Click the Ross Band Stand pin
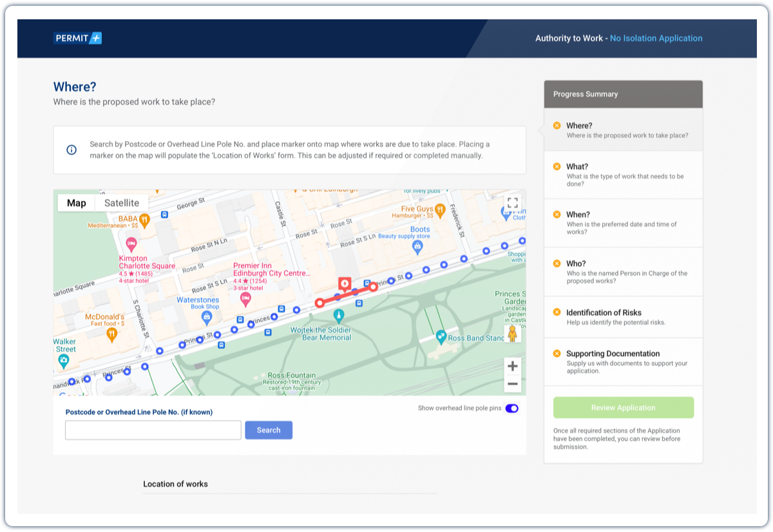Screen dimensions: 773x532 (441, 336)
